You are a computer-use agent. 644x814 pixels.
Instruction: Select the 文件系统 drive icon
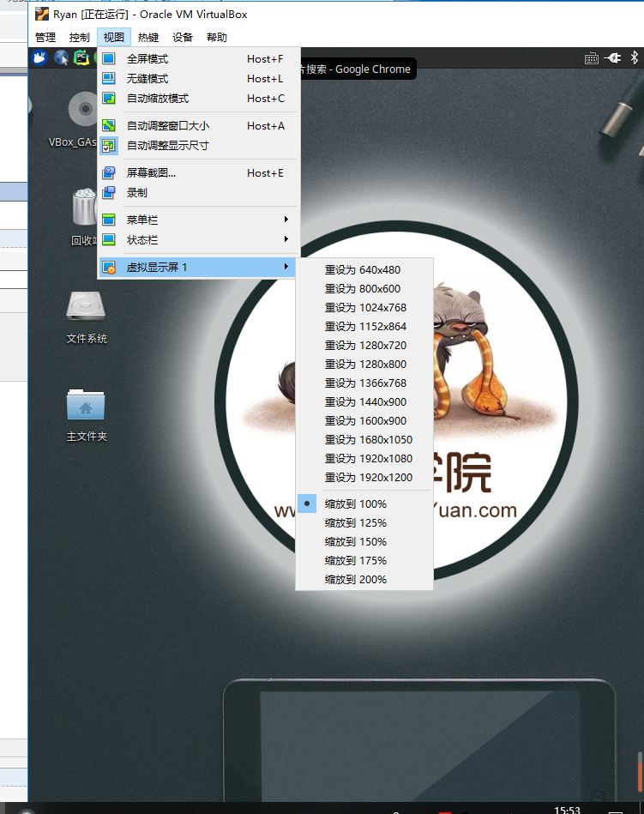click(86, 306)
